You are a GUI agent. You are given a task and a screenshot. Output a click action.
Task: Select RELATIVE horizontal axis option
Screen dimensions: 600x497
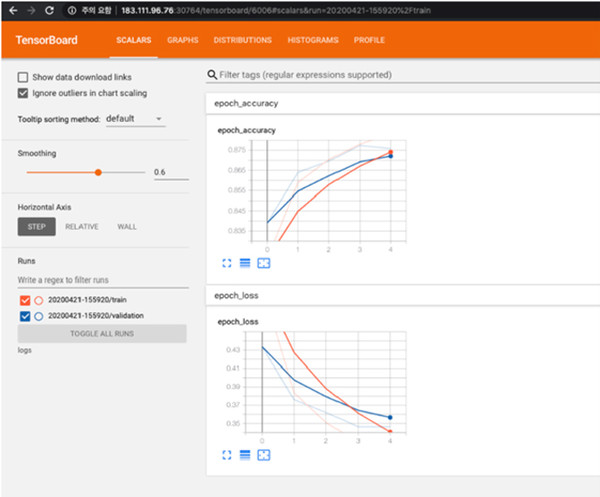coord(82,227)
